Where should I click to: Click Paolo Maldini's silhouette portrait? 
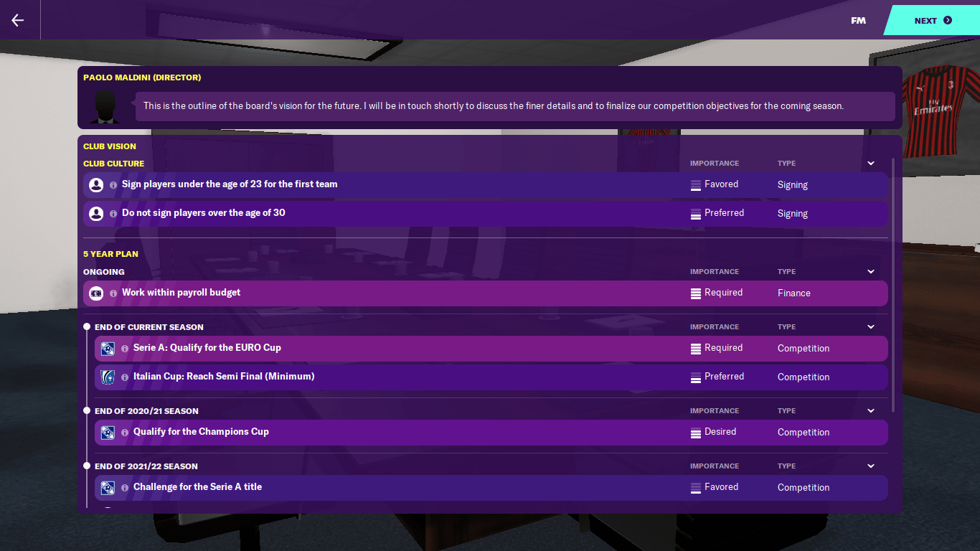point(105,107)
